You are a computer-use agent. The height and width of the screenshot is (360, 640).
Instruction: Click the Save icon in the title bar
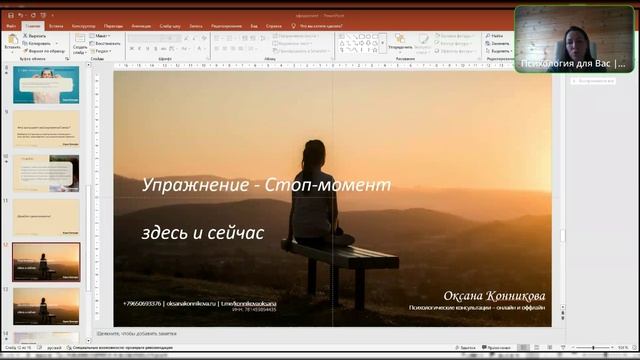[11, 16]
